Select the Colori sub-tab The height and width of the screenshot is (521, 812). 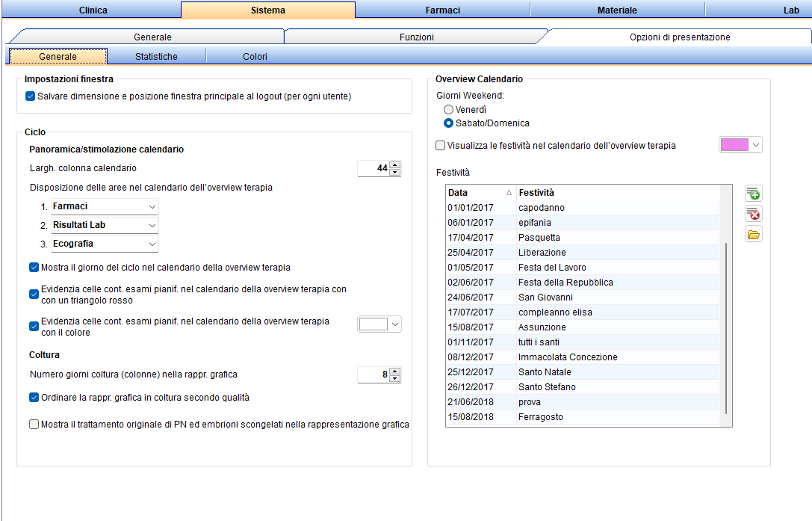pos(255,57)
